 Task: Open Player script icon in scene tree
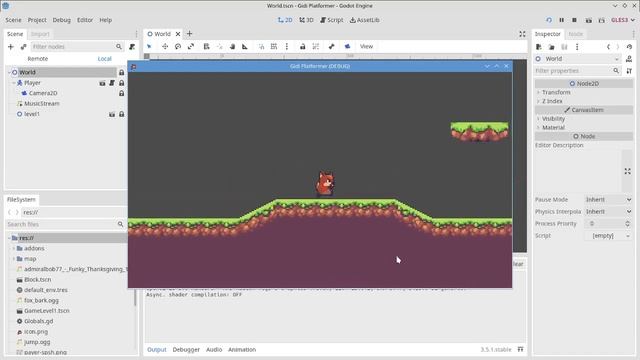112,83
